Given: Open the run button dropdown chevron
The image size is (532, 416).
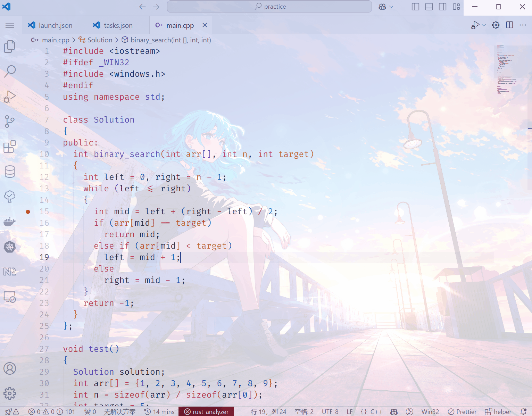Looking at the screenshot, I should click(483, 25).
